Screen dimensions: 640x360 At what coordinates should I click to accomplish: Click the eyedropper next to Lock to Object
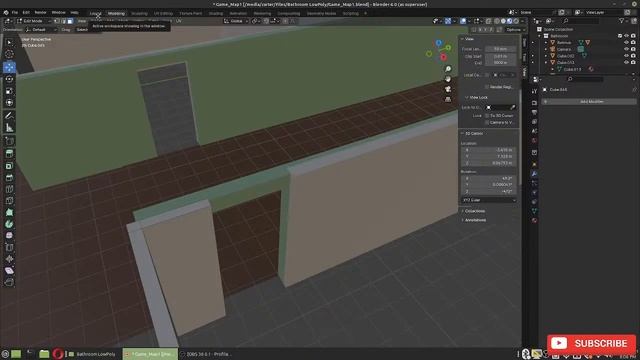[x=513, y=107]
